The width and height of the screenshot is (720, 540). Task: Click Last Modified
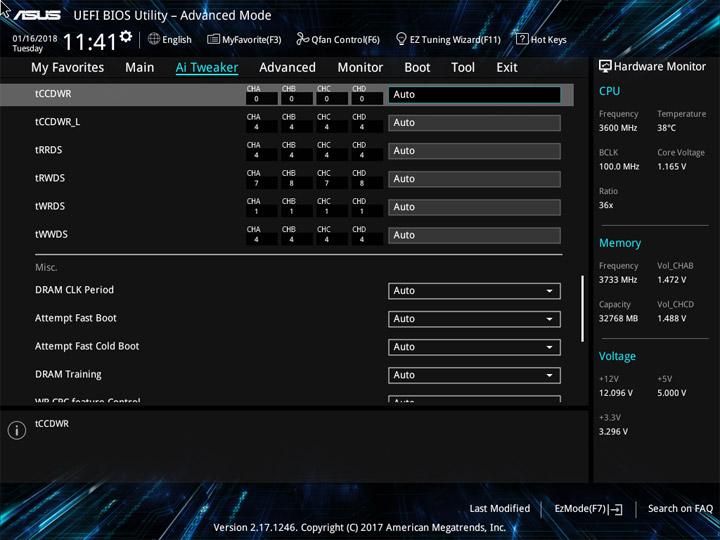[500, 509]
